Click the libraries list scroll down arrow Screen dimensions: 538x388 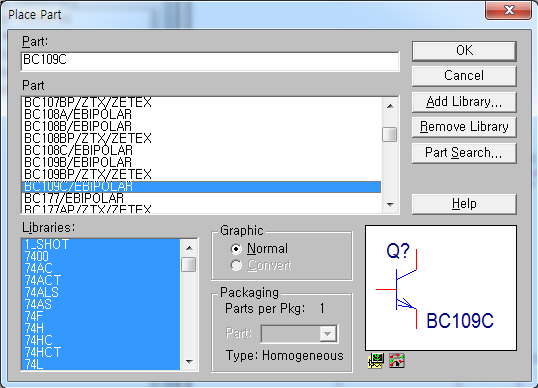189,361
